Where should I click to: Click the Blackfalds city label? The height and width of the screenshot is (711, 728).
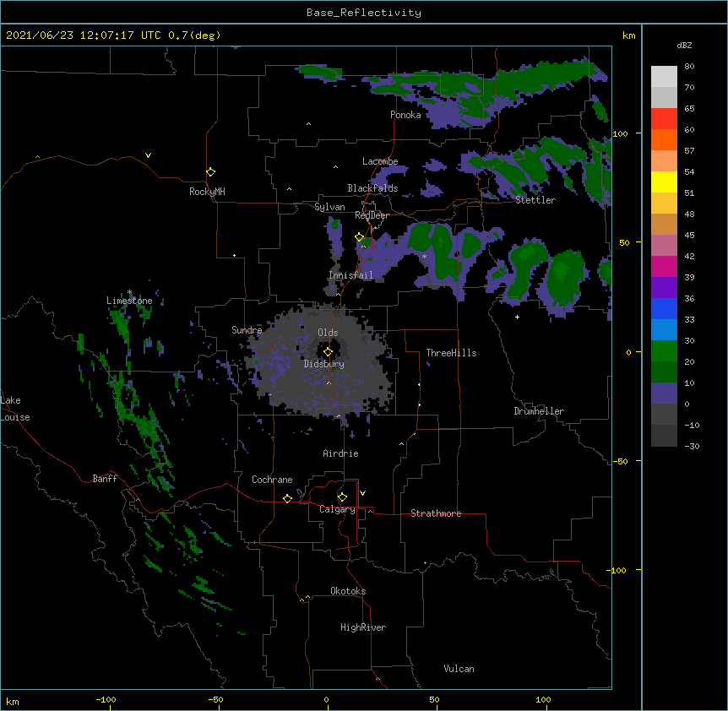(372, 188)
